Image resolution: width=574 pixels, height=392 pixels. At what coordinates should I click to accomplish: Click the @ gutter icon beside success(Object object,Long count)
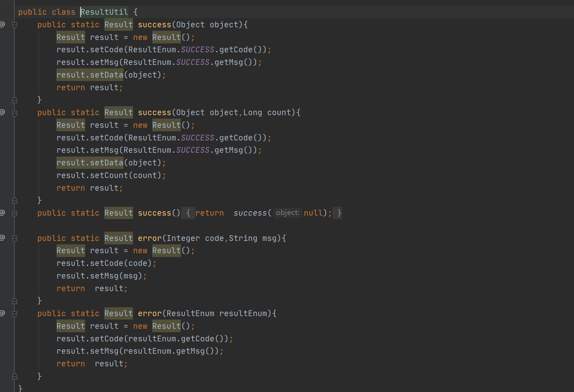(2, 112)
